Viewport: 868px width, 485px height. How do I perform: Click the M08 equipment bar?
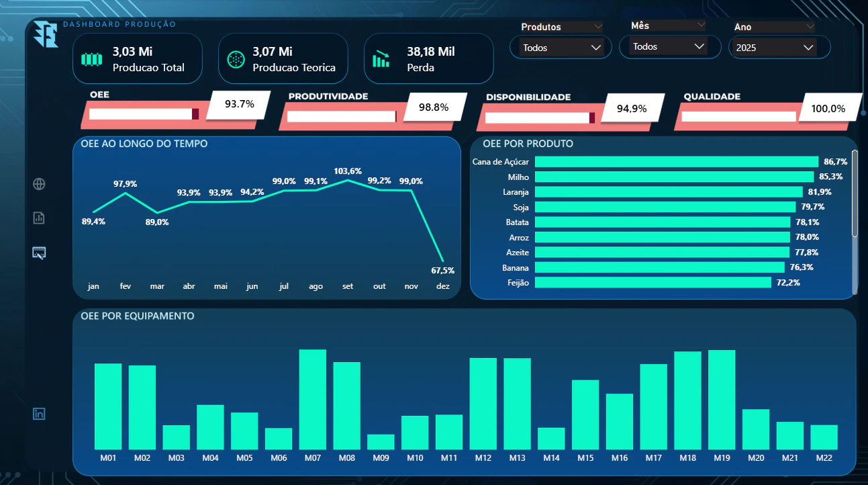coord(347,406)
